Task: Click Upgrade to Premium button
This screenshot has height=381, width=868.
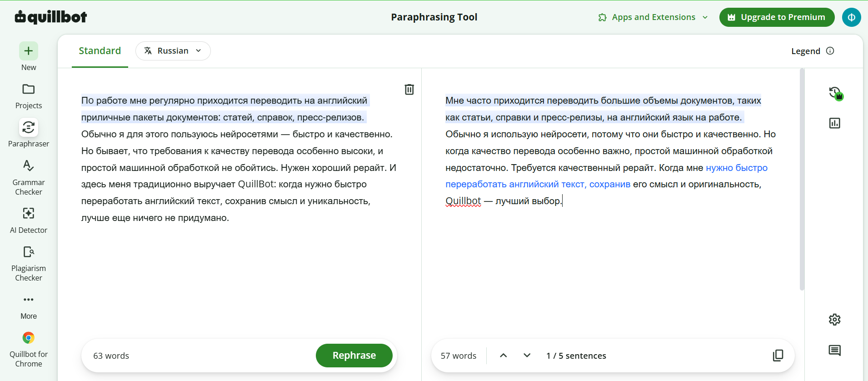Action: pos(777,17)
